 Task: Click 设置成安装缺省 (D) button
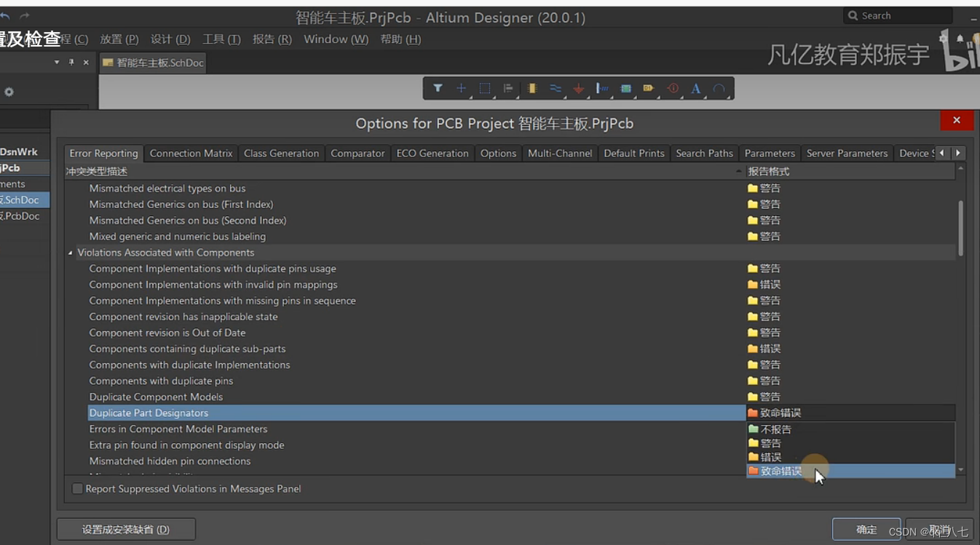(x=126, y=529)
